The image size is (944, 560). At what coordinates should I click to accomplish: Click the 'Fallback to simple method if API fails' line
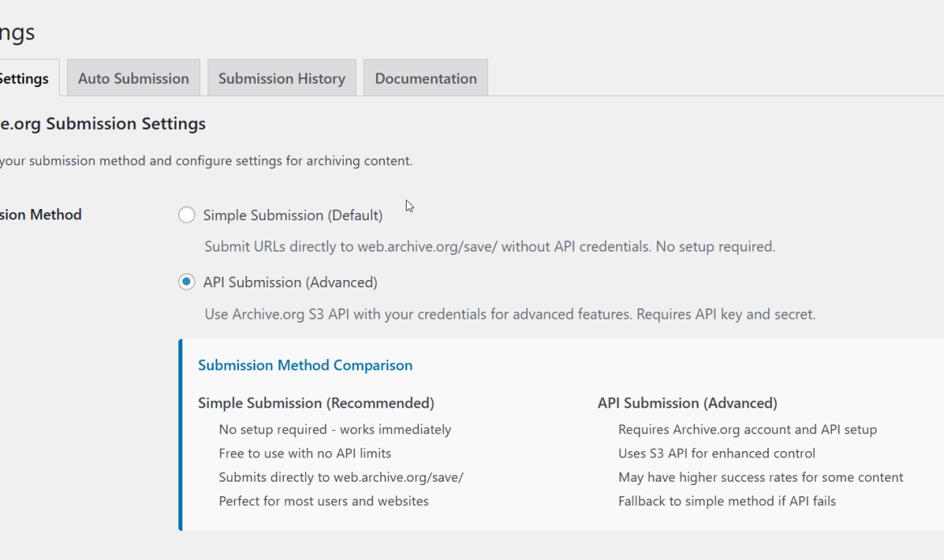726,501
